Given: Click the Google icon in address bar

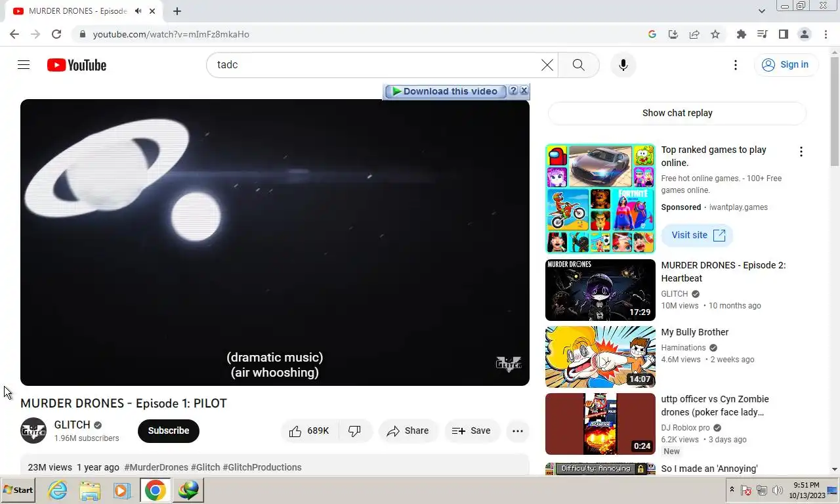Looking at the screenshot, I should coord(652,34).
